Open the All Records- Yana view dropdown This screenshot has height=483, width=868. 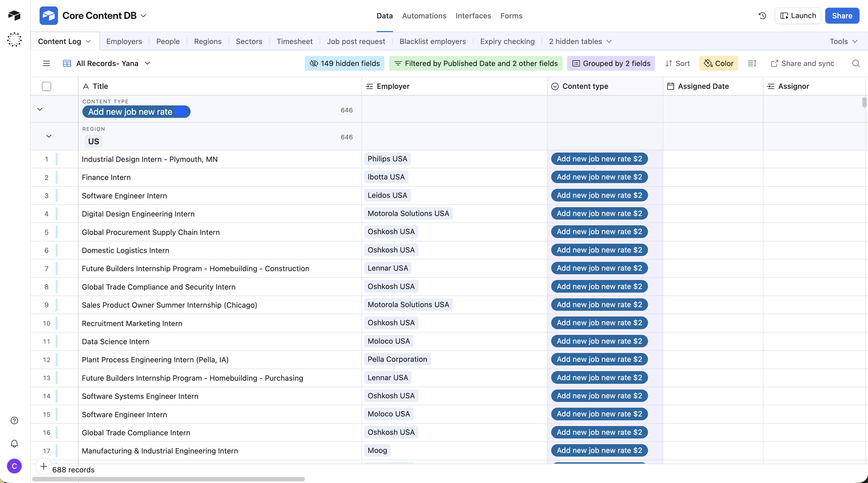(x=148, y=63)
